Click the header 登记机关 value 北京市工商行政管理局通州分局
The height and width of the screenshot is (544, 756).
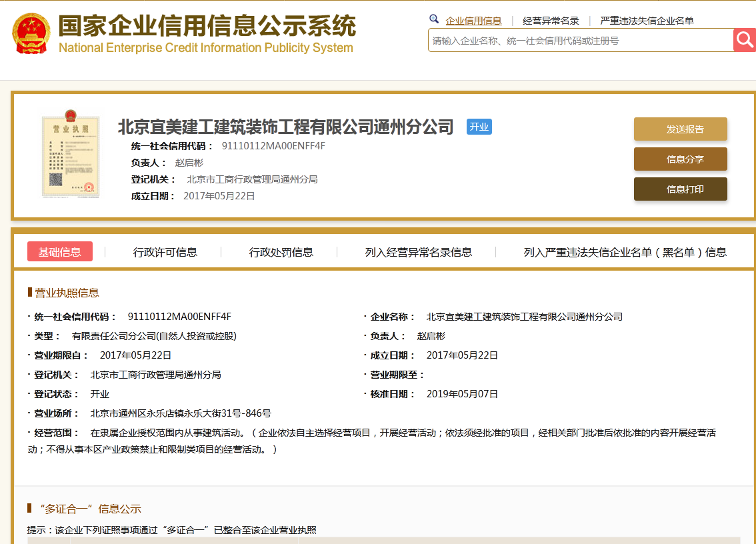point(252,179)
